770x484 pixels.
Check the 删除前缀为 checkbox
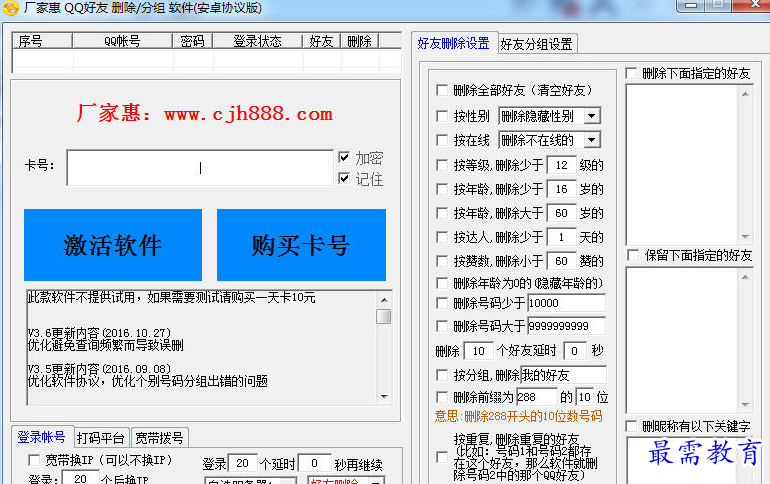pyautogui.click(x=442, y=397)
